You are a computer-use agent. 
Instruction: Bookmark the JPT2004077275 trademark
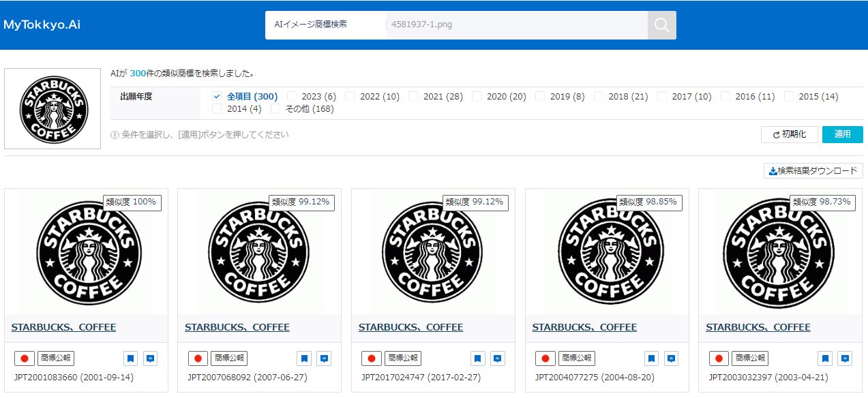click(x=652, y=358)
